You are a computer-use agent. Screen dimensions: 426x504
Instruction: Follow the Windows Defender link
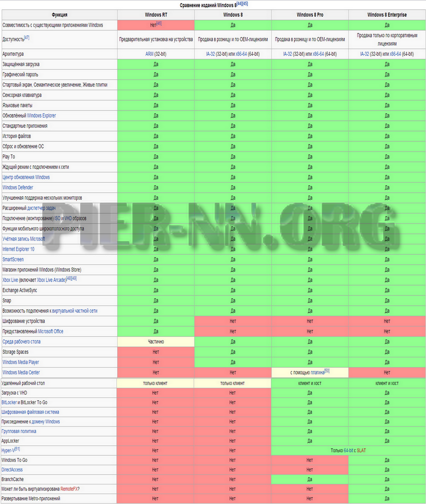click(x=17, y=188)
